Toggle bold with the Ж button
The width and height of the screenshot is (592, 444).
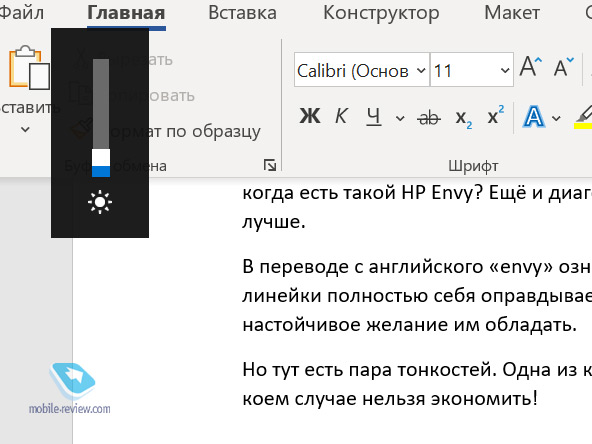click(x=310, y=116)
